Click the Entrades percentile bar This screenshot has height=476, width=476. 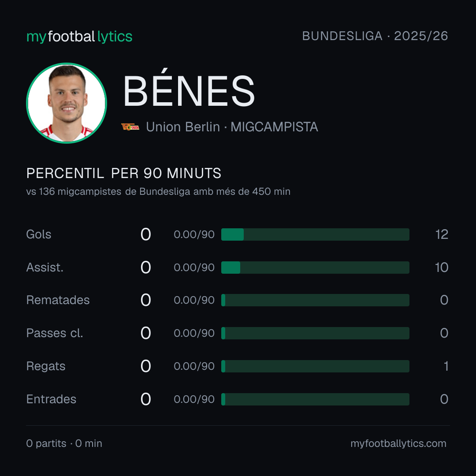point(315,399)
